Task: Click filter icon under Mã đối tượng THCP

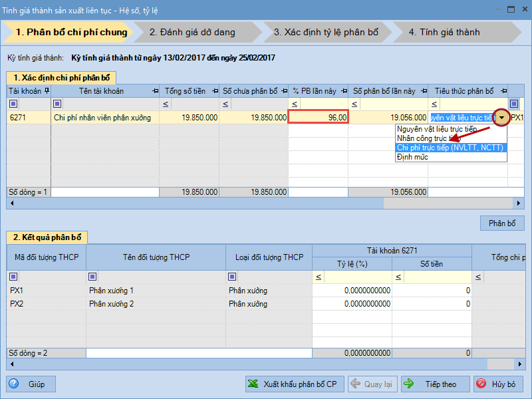Action: click(x=13, y=277)
